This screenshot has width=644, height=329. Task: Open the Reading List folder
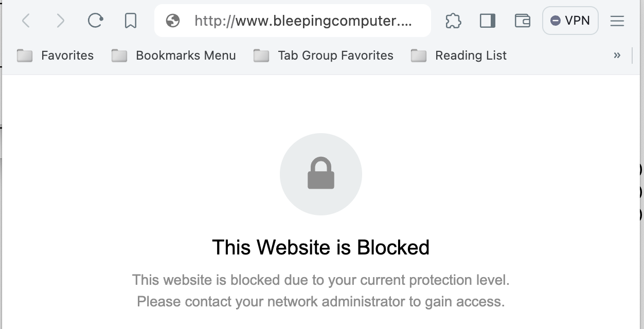point(459,56)
